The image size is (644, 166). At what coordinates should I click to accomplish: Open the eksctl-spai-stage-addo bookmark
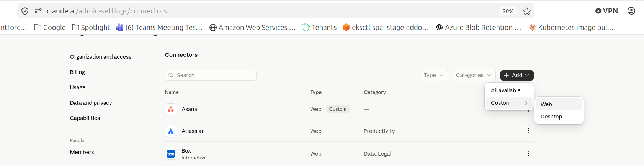(386, 27)
